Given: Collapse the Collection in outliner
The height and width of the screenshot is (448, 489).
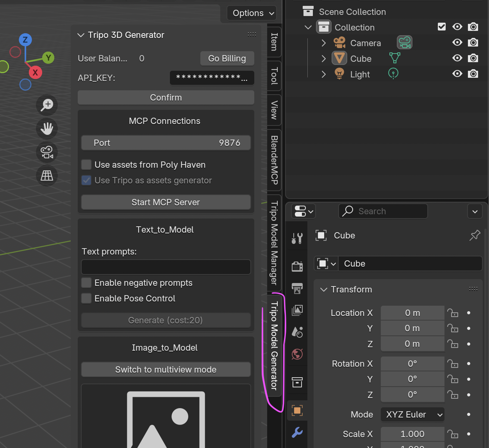Looking at the screenshot, I should 308,27.
